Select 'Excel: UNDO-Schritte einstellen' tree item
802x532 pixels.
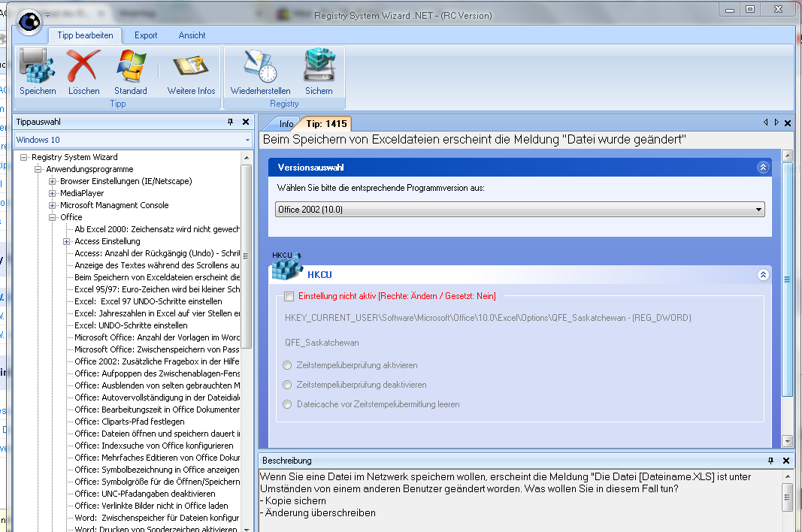click(131, 325)
